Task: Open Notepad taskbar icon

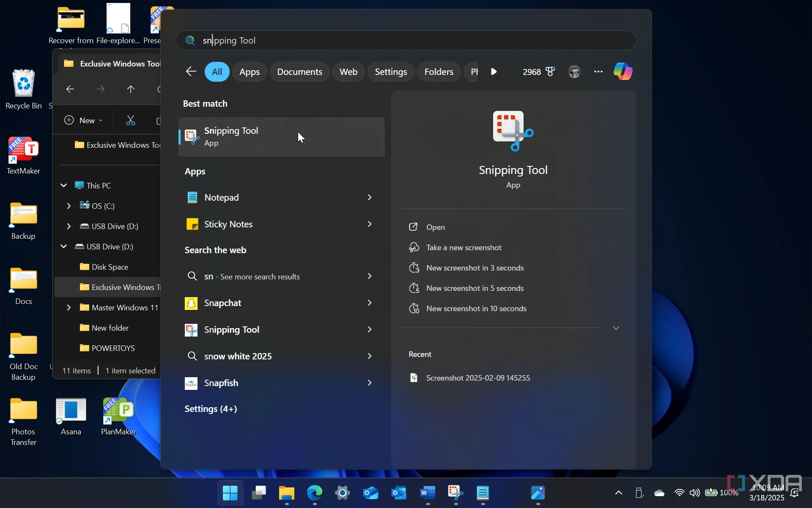Action: click(483, 493)
